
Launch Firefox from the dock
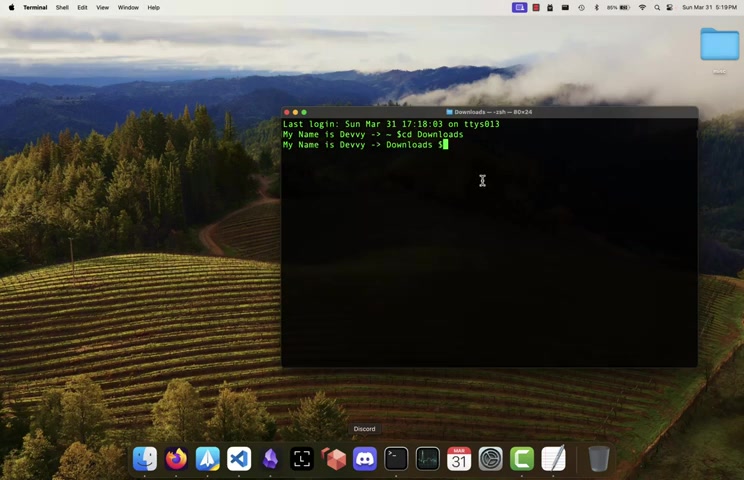[x=176, y=459]
